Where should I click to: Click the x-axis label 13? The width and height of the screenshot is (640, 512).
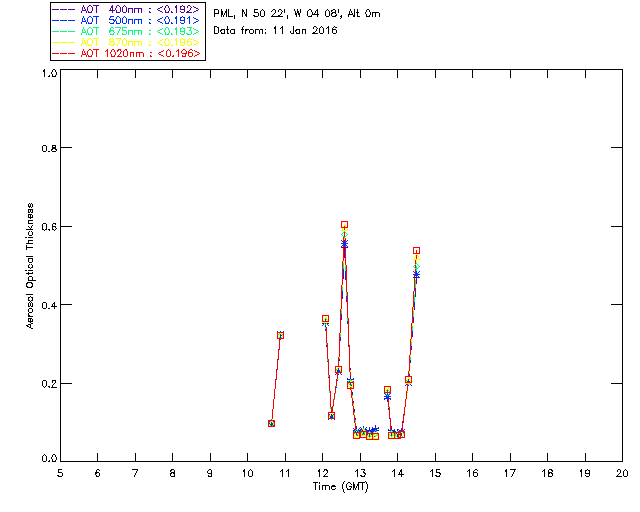click(360, 473)
